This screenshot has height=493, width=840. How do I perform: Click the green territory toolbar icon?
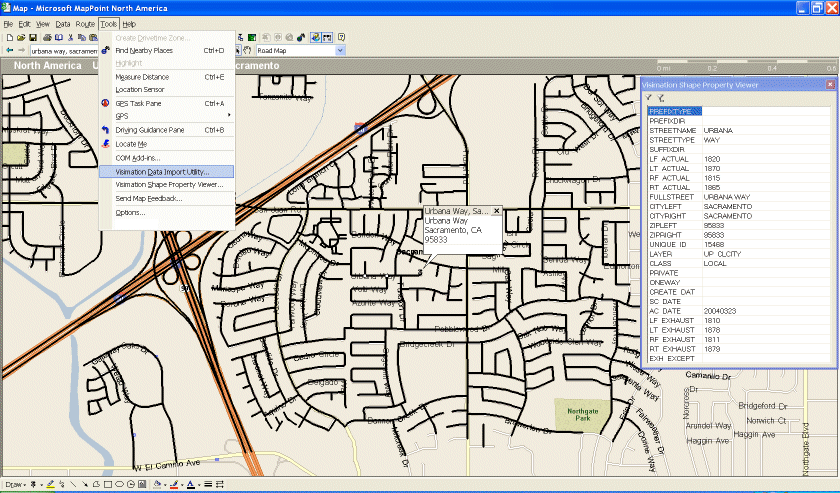252,38
